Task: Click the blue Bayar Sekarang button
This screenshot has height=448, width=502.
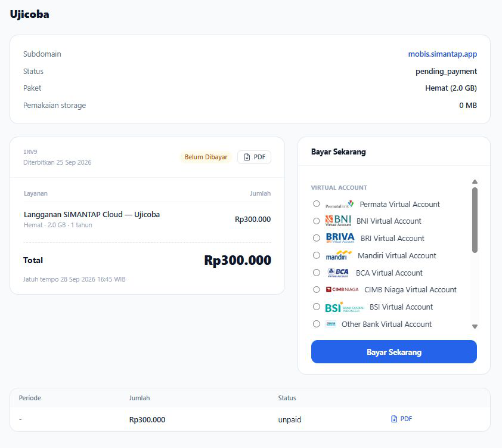Action: tap(393, 351)
